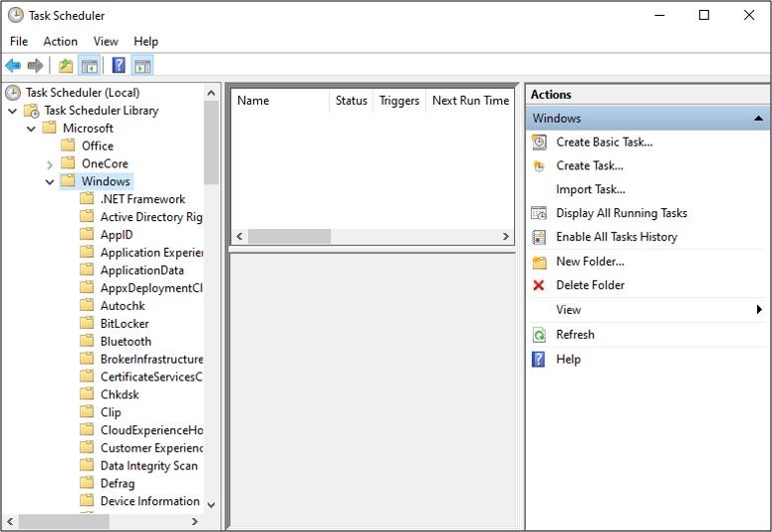772x532 pixels.
Task: Click Create Task... action
Action: (x=590, y=165)
